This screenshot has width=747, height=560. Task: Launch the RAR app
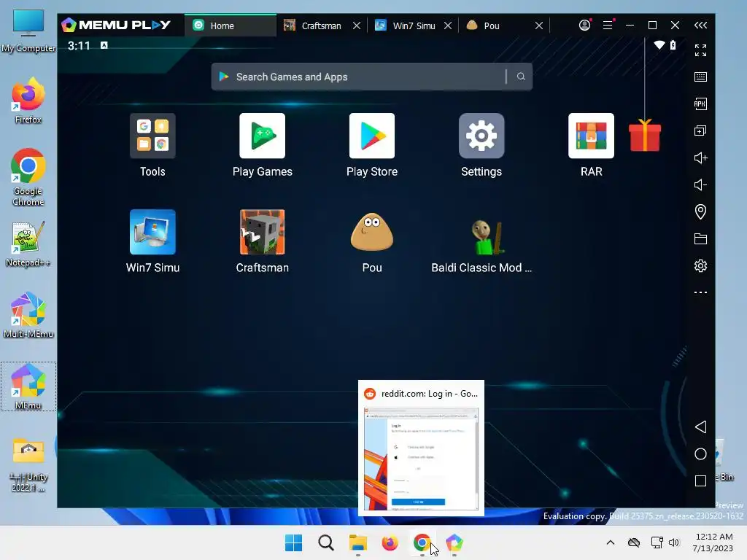click(x=591, y=136)
